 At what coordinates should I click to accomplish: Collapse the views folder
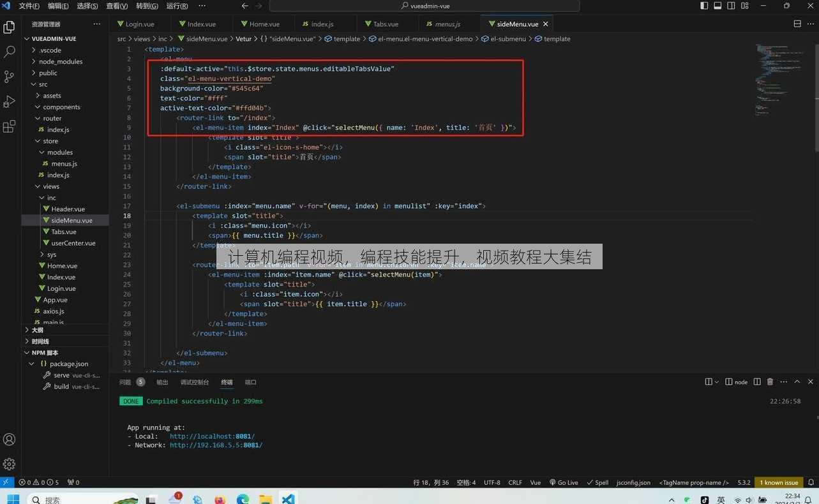pyautogui.click(x=51, y=186)
